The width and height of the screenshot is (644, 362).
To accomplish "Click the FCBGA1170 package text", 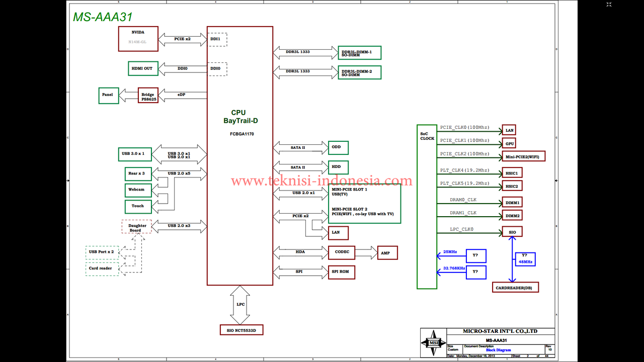I will tap(242, 134).
